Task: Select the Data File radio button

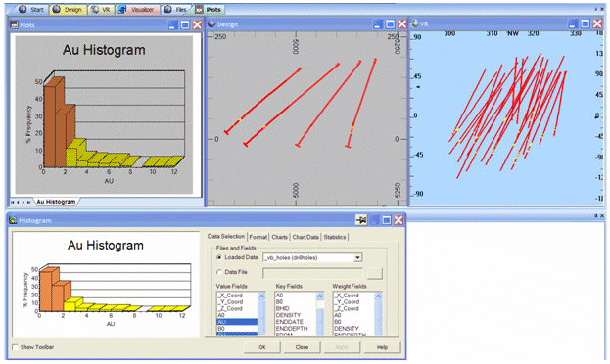Action: [219, 272]
